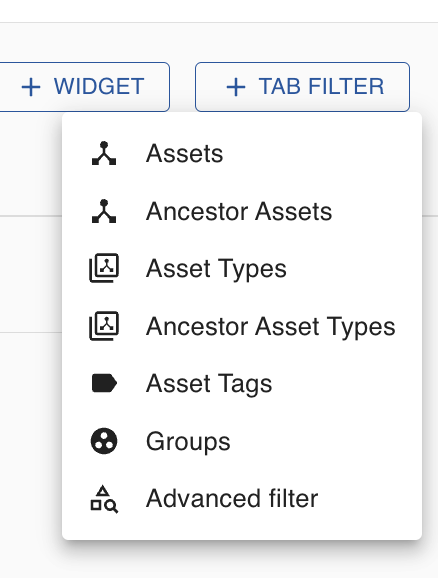Click the WIDGET button label text

point(99,87)
